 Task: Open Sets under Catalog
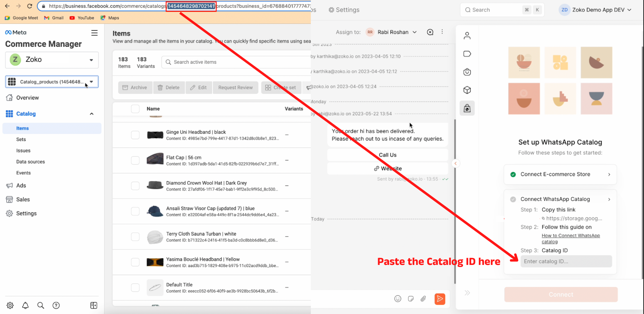pyautogui.click(x=21, y=139)
